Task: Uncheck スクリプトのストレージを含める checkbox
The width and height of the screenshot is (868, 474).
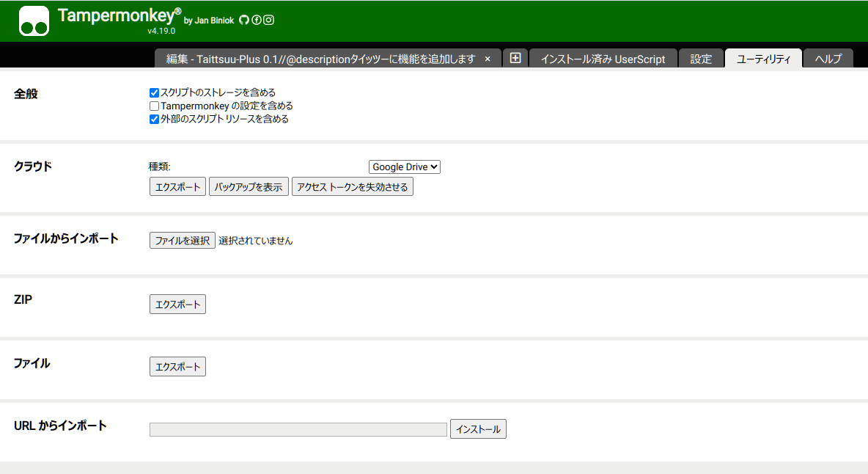Action: click(154, 92)
